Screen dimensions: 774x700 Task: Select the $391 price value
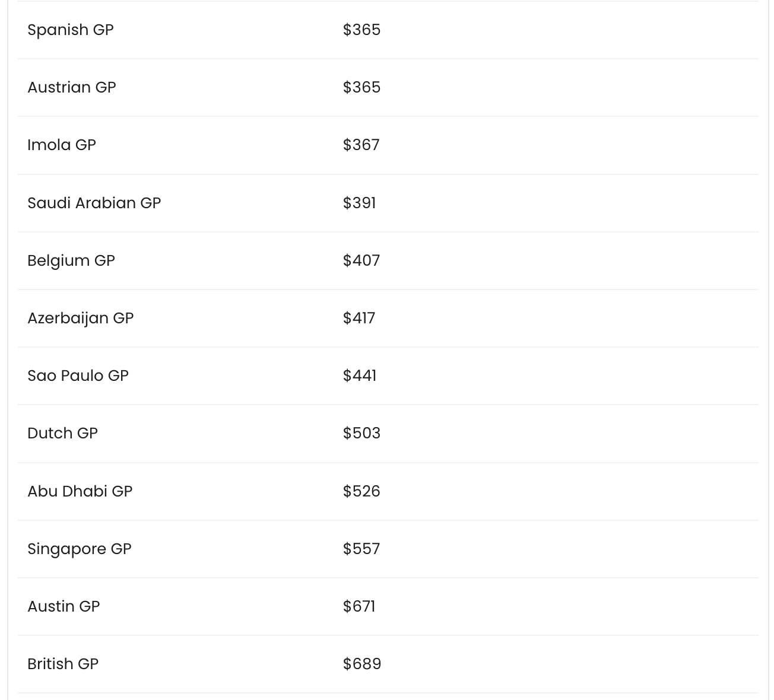(x=359, y=203)
